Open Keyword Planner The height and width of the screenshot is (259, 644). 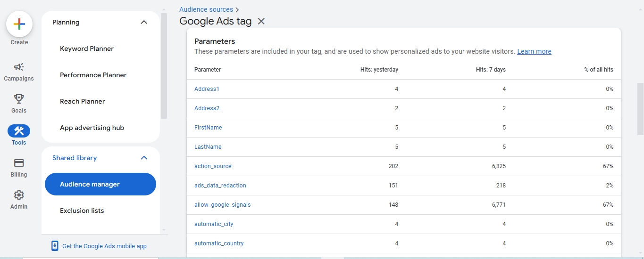[x=87, y=49]
